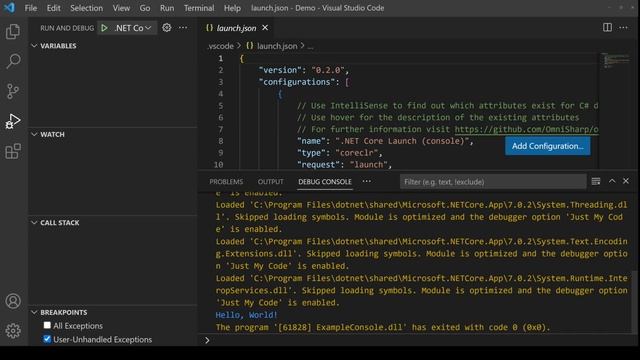Click the "configurations" key in editor
Screen dimensions: 640x360
(x=297, y=82)
